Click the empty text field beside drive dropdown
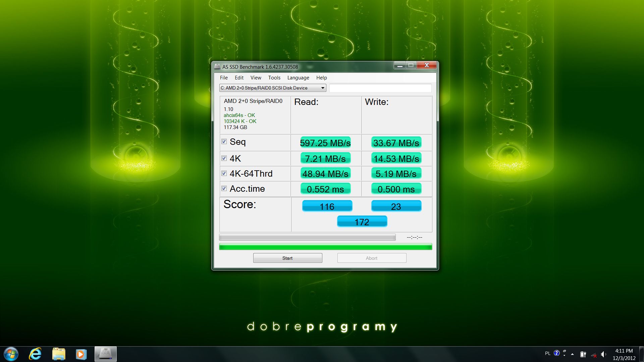This screenshot has height=362, width=644. (x=380, y=88)
